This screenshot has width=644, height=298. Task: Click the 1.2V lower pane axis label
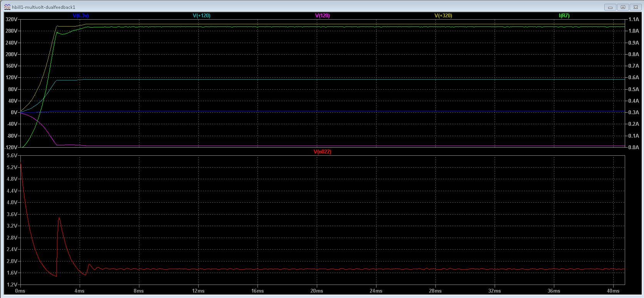coord(12,284)
